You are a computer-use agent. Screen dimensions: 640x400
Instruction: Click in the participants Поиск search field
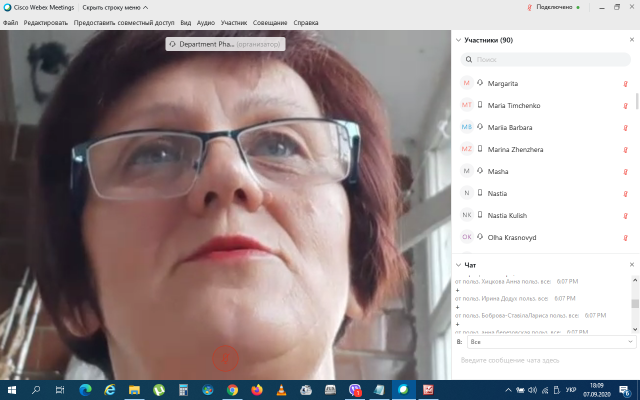[546, 60]
